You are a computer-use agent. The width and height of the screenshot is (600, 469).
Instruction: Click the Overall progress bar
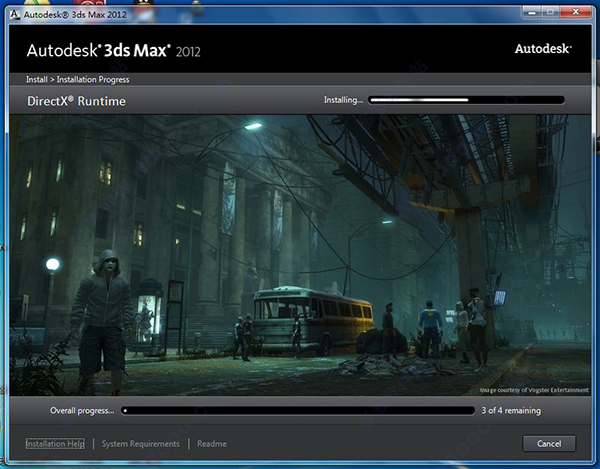click(x=298, y=410)
